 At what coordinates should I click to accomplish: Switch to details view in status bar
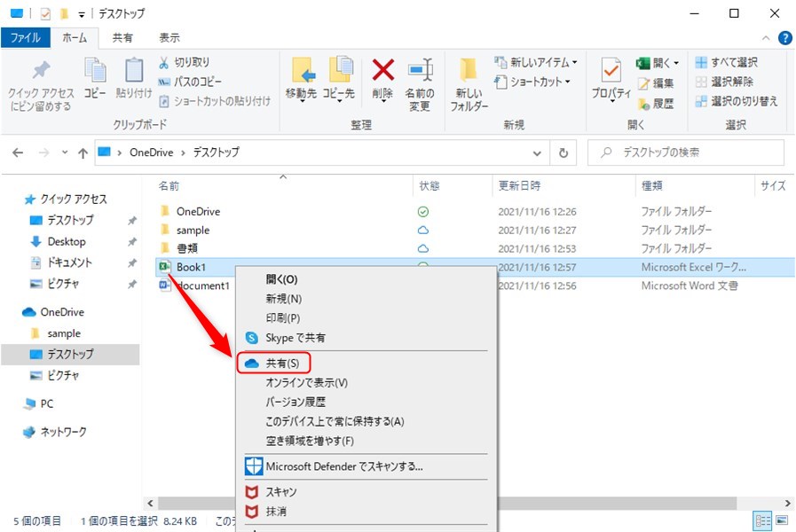762,520
